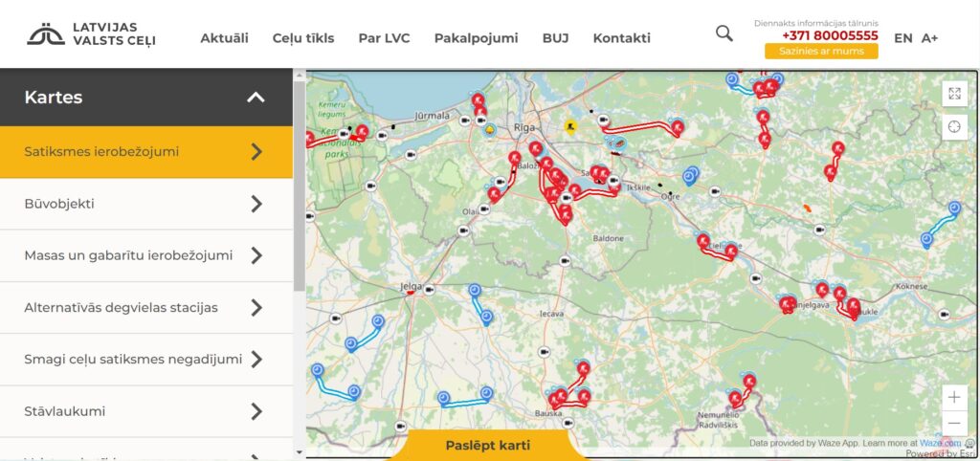Click sidebar scrollbar down arrow
Image resolution: width=980 pixels, height=461 pixels.
coord(300,452)
